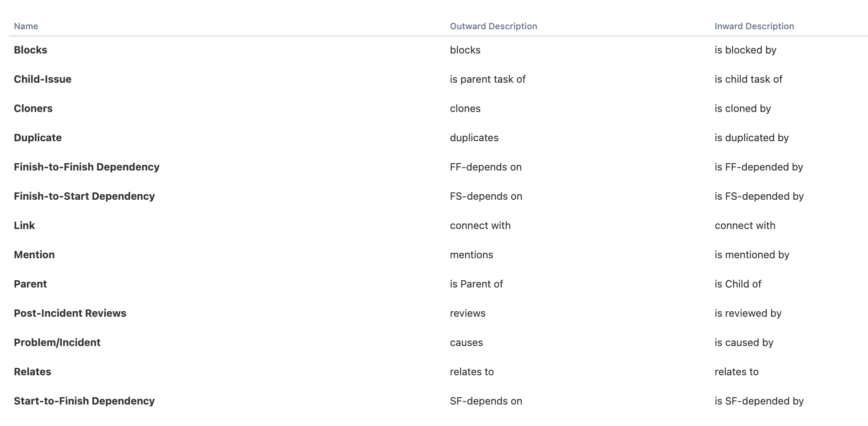
Task: Click the Child-Issue link type name
Action: click(x=43, y=79)
